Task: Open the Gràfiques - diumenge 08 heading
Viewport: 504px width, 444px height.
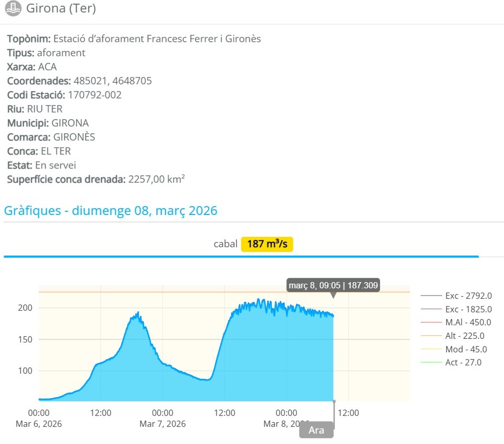Action: [x=110, y=211]
